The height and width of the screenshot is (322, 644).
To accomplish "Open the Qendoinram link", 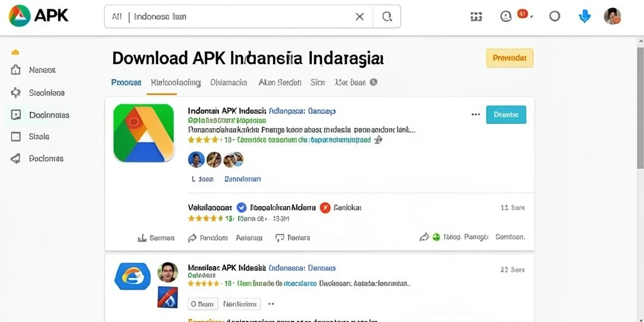I will [x=242, y=179].
